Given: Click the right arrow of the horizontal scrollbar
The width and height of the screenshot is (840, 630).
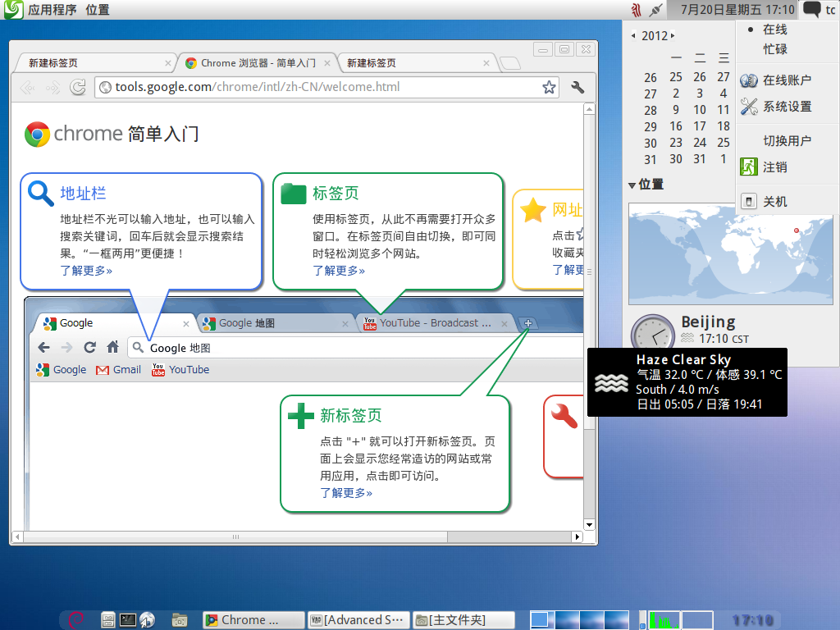Looking at the screenshot, I should coord(577,536).
